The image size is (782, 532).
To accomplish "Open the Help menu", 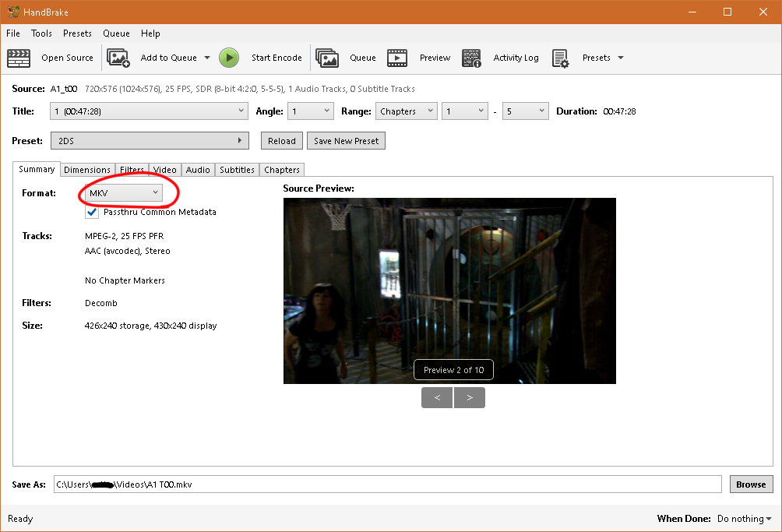I will tap(150, 33).
